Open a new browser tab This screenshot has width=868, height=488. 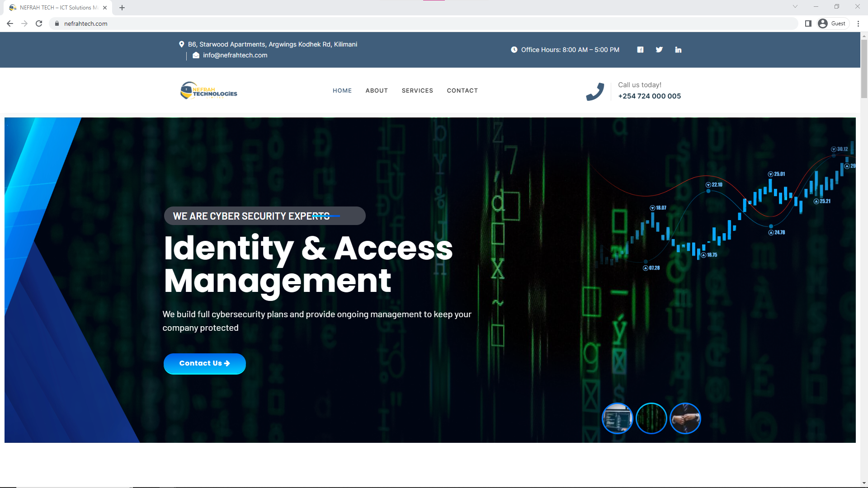122,8
